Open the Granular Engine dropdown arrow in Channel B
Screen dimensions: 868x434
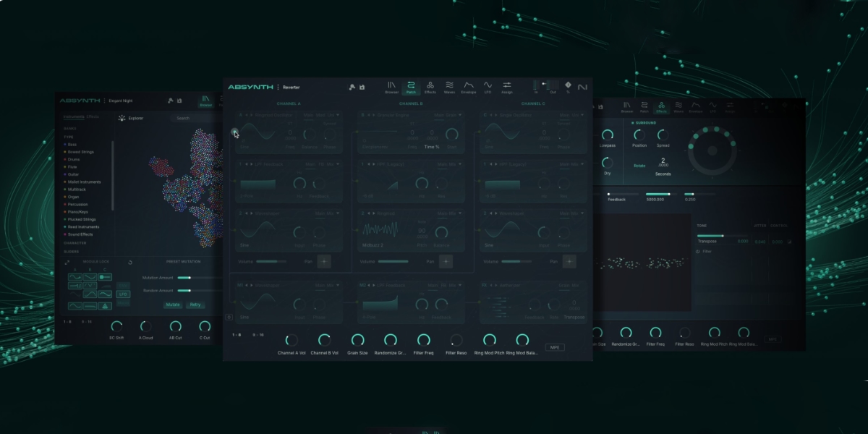coord(460,115)
